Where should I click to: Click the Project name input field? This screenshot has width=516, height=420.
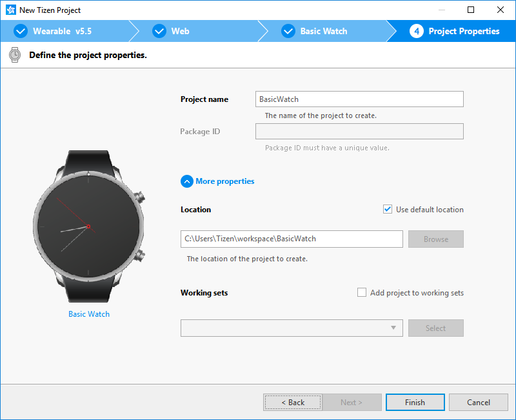click(x=359, y=99)
